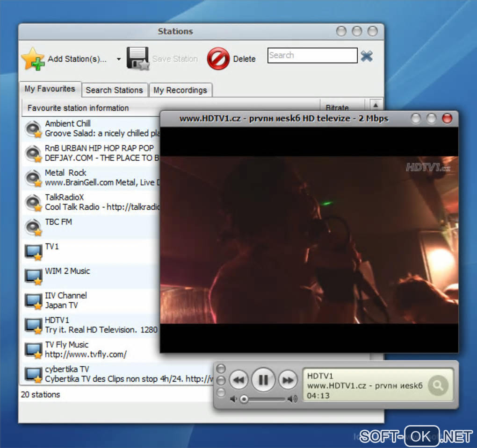477x448 pixels.
Task: Choose the WIM 2 Music station
Action: click(67, 271)
